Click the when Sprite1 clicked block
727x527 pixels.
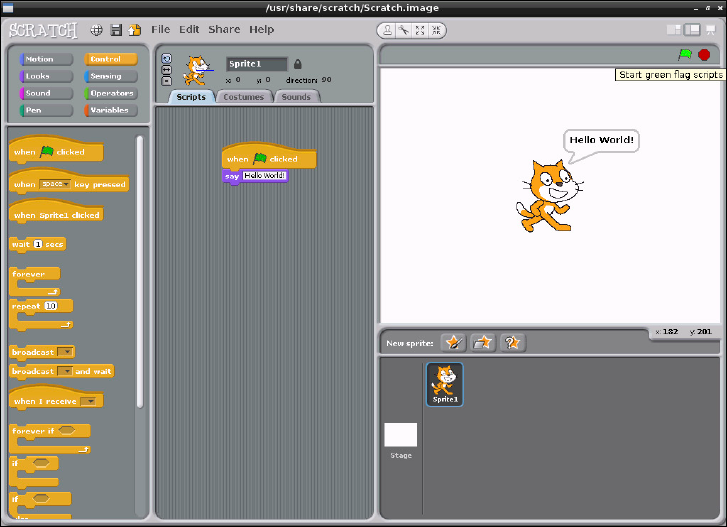click(56, 211)
